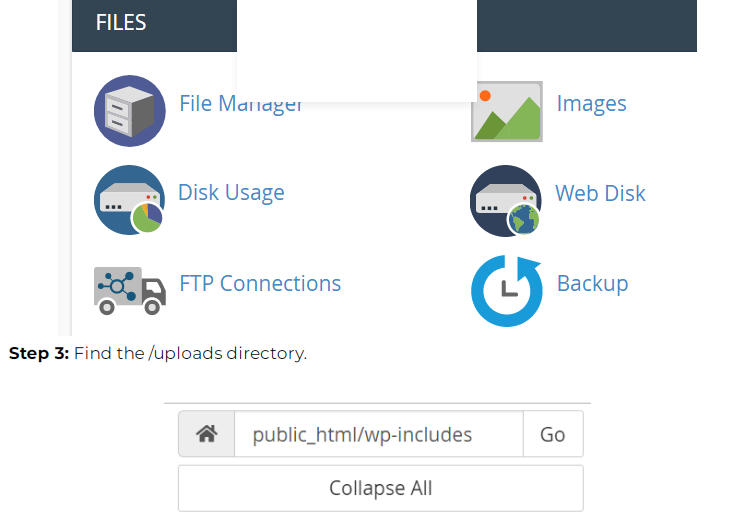Open the Web Disk link
This screenshot has height=514, width=754.
tap(600, 194)
